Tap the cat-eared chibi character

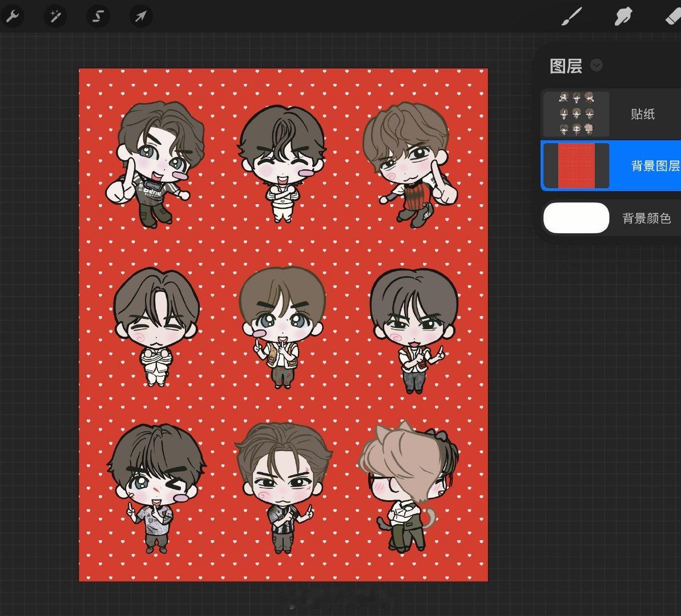pos(409,486)
